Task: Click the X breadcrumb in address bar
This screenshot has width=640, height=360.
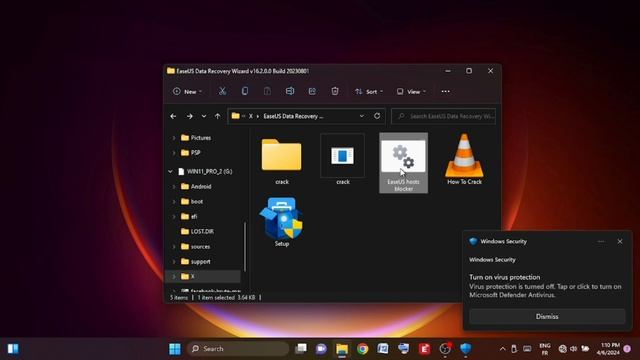Action: [251, 116]
